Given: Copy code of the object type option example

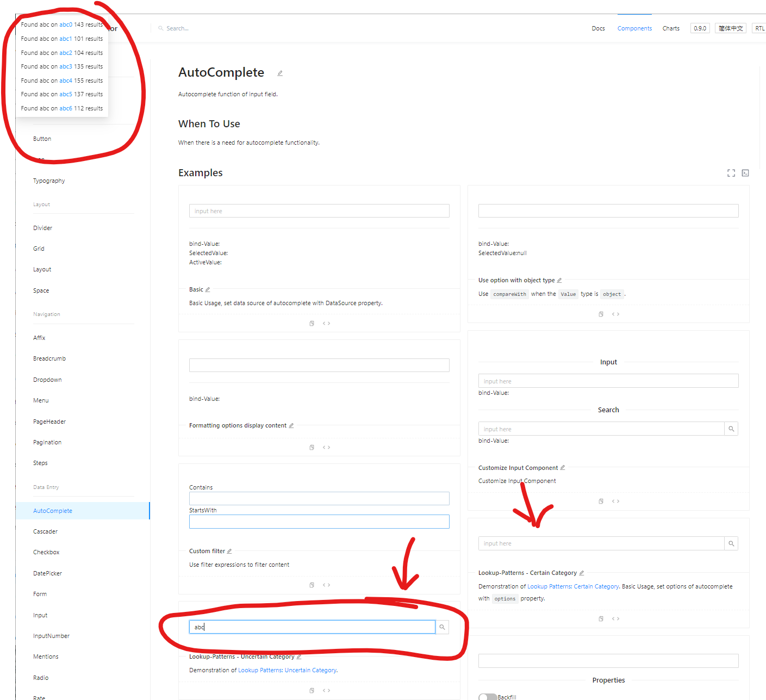Looking at the screenshot, I should 601,314.
